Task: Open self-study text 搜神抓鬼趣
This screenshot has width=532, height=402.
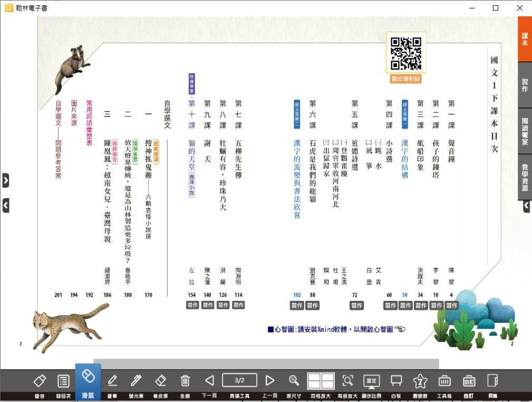Action: click(x=148, y=159)
